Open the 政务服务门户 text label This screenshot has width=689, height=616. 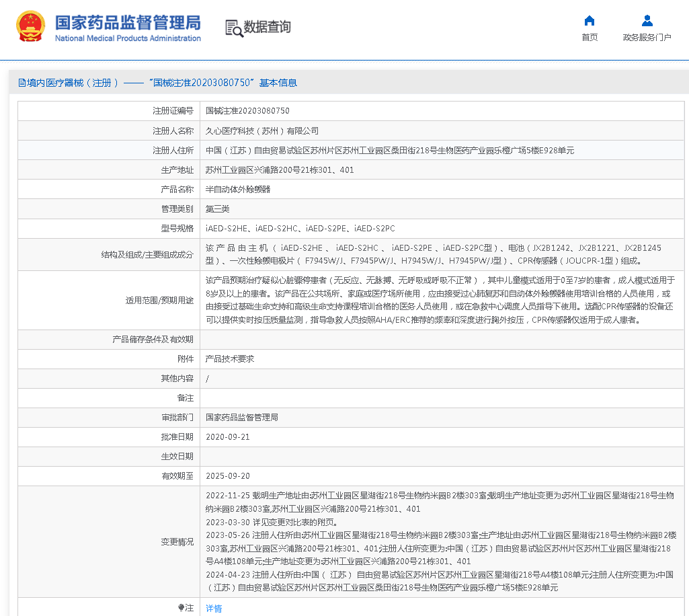coord(647,38)
